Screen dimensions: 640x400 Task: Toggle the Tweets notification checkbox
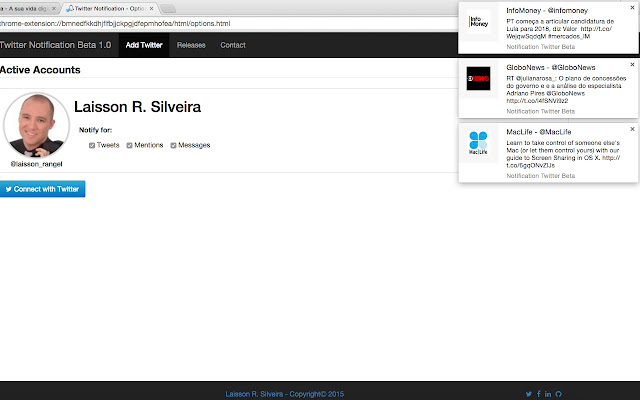click(92, 145)
